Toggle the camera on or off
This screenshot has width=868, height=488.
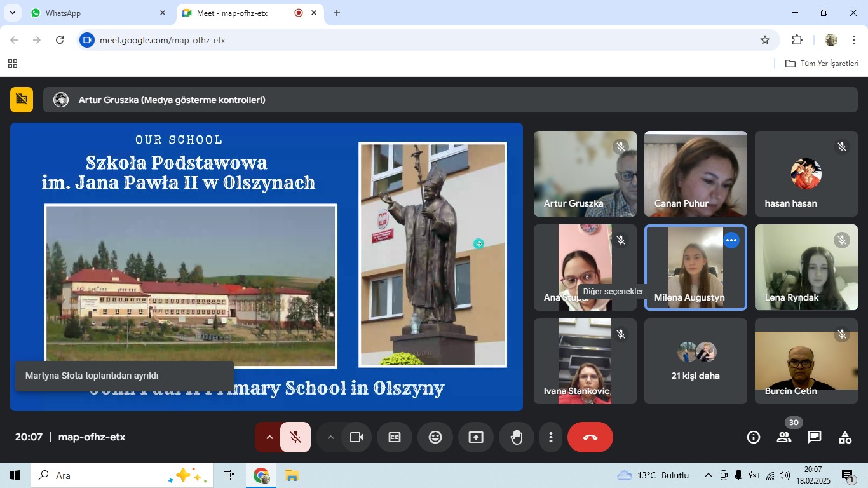(x=356, y=437)
